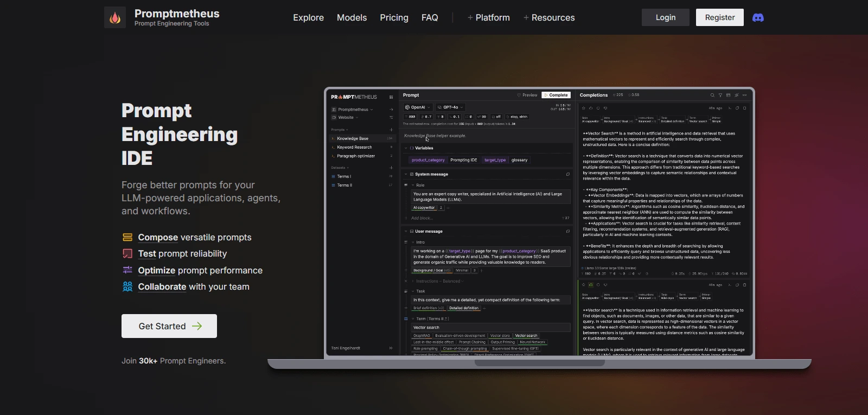Click the Optimize sliders icon
The image size is (868, 415).
[127, 270]
